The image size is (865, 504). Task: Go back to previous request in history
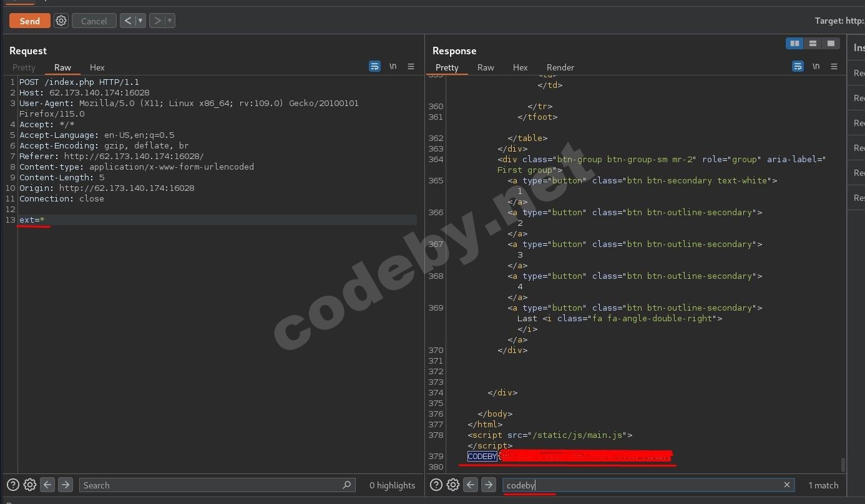pyautogui.click(x=128, y=21)
